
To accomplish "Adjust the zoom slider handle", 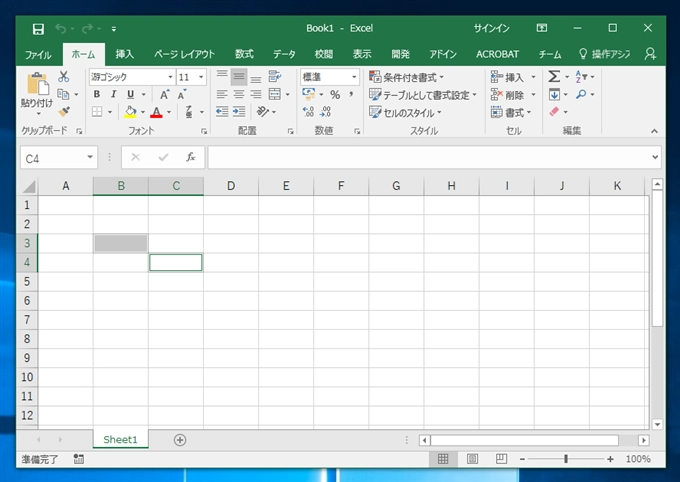I will point(566,459).
